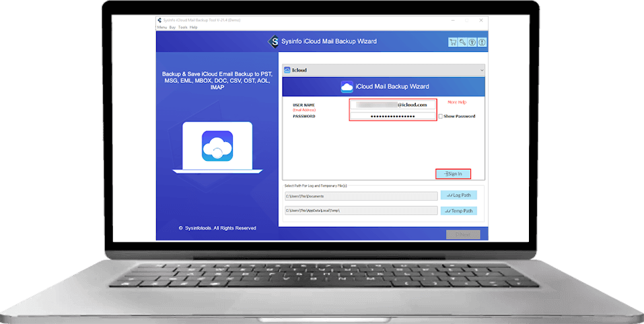Focus the Password input field

pyautogui.click(x=392, y=117)
